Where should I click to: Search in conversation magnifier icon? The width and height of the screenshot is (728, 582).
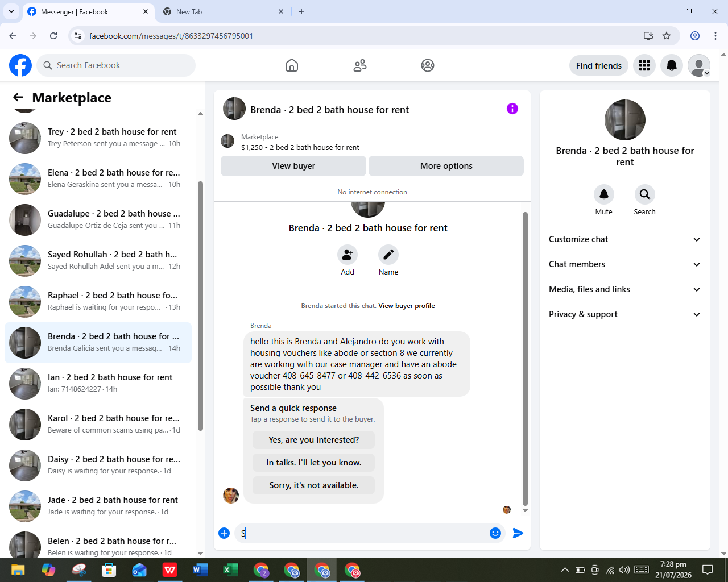645,194
